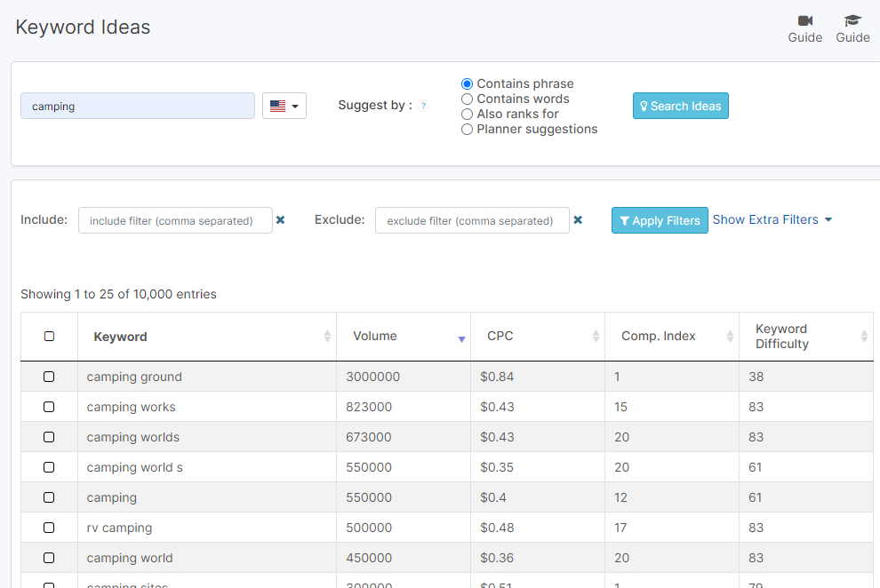Clear the exclude filter with the X
The height and width of the screenshot is (588, 880).
[x=578, y=219]
